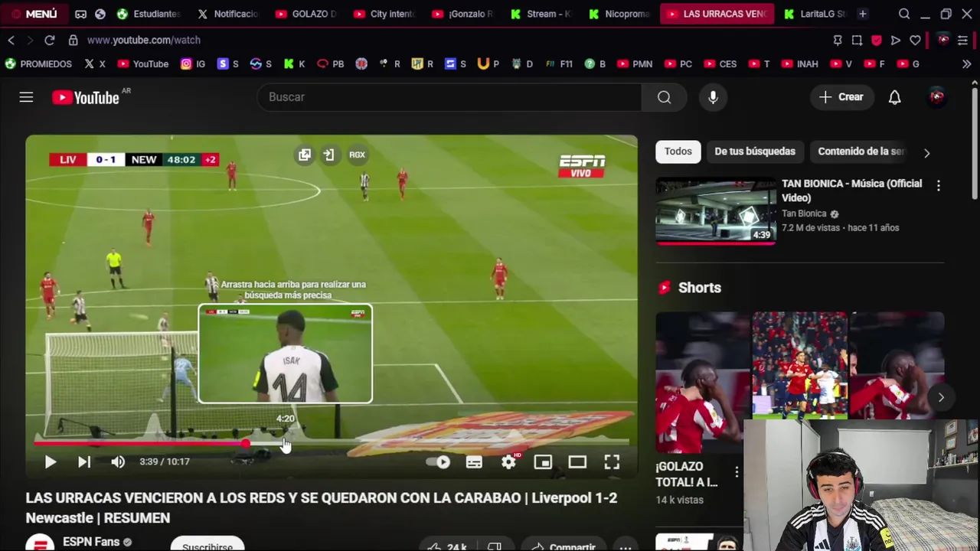
Task: Open the browser easy setup sliders icon
Action: click(962, 40)
